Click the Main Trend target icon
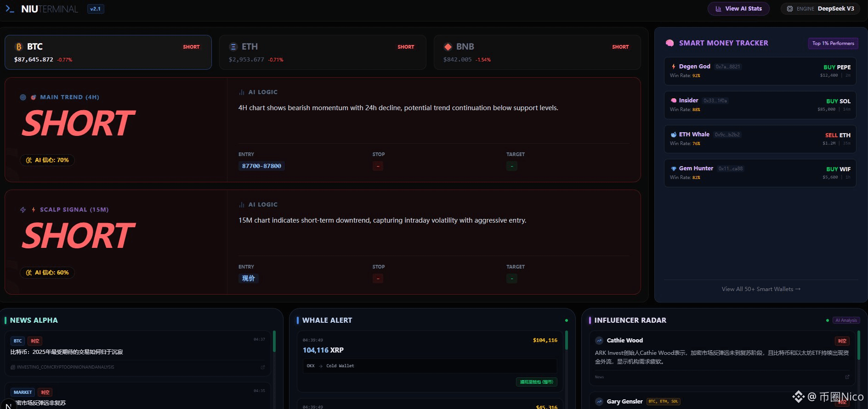 click(x=34, y=97)
